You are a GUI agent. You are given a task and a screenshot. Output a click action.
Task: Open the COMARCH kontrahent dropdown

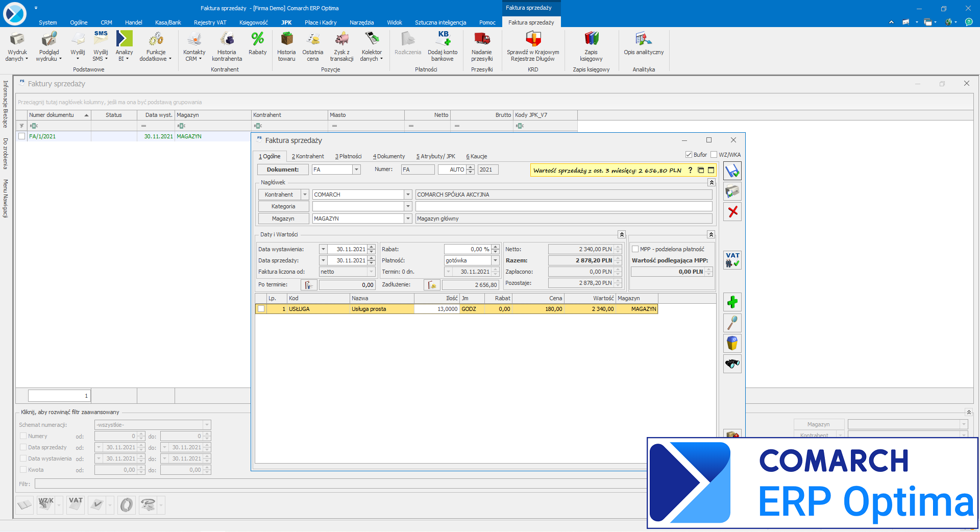[x=408, y=195]
